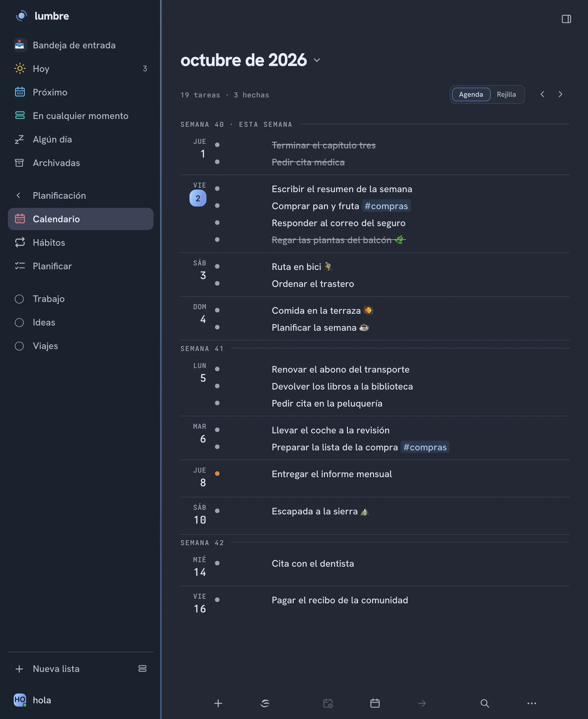Open Bandeja de entrada inbox
Viewport: 588px width, 719px height.
click(80, 45)
